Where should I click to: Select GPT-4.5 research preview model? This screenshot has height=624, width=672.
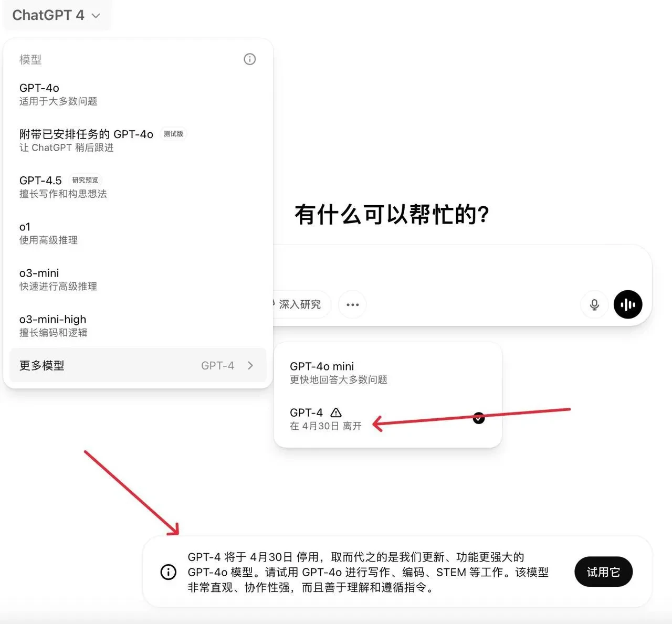coord(138,186)
